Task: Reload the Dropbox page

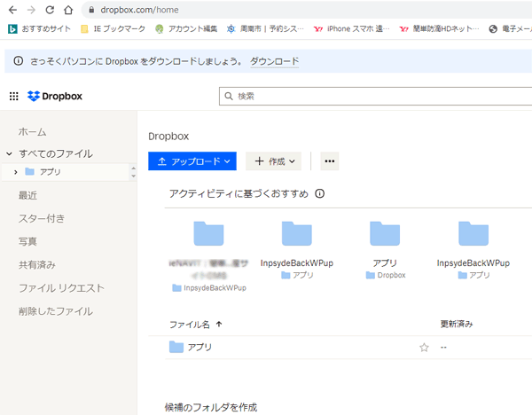Action: point(50,10)
